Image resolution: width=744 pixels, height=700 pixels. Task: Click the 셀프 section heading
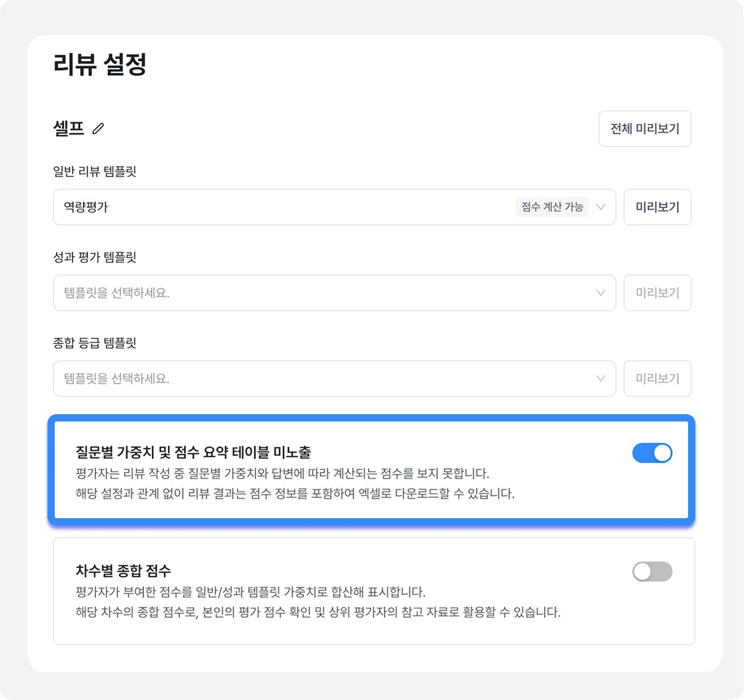[x=69, y=128]
